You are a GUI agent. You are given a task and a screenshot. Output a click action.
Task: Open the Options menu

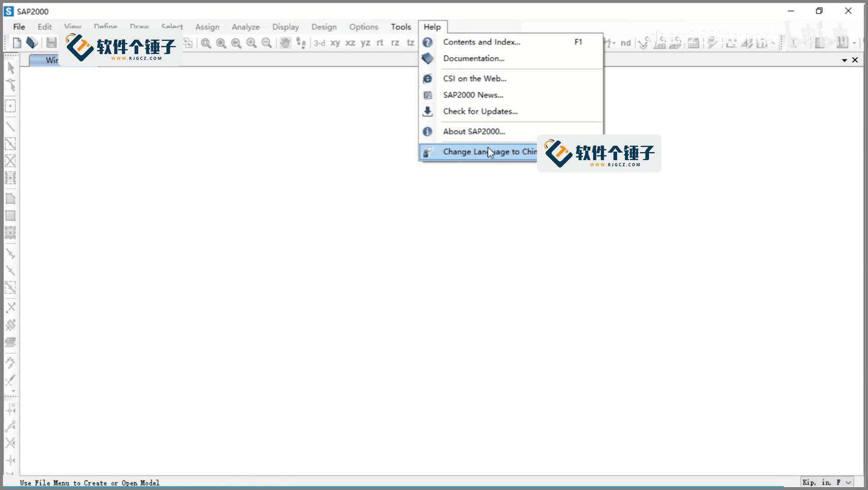coord(364,27)
